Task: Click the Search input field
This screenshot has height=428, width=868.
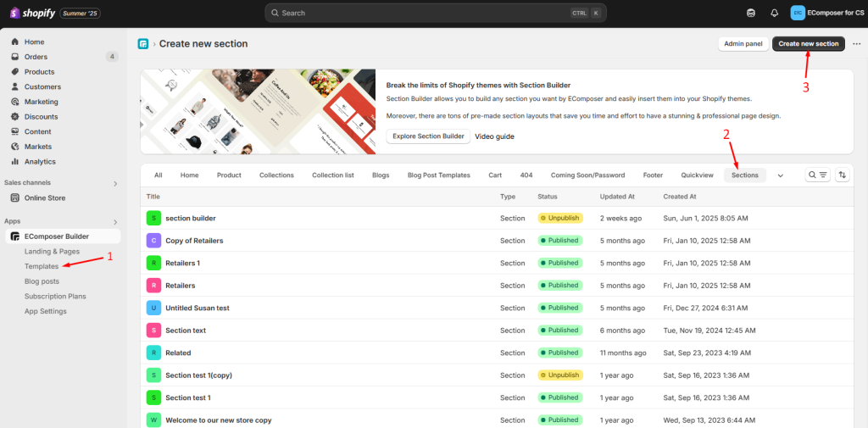Action: tap(435, 13)
